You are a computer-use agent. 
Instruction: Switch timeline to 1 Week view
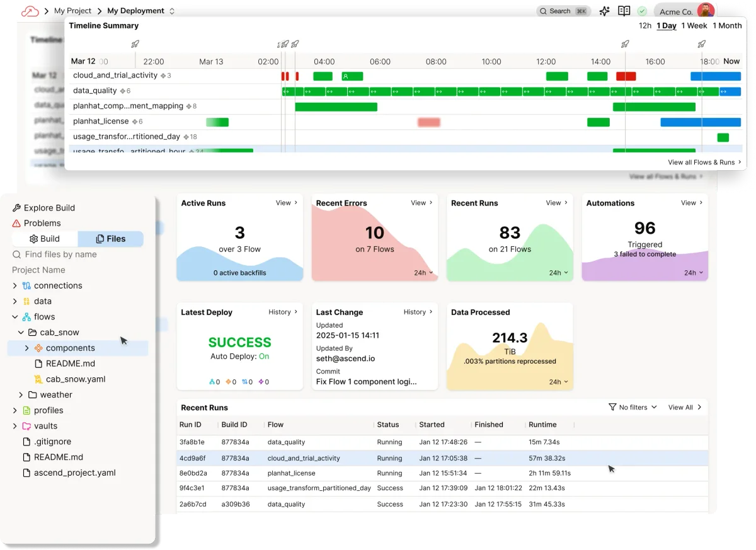(694, 26)
